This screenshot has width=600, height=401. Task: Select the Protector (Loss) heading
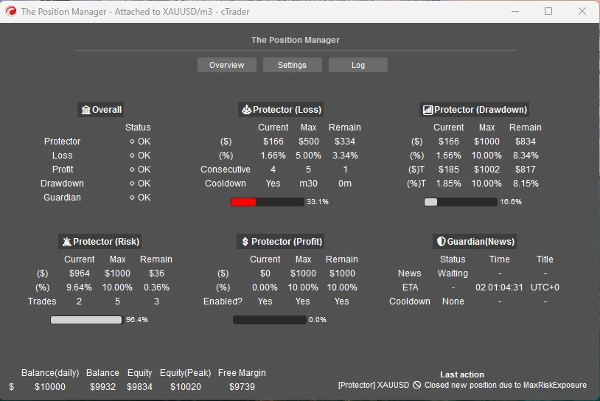[x=281, y=110]
